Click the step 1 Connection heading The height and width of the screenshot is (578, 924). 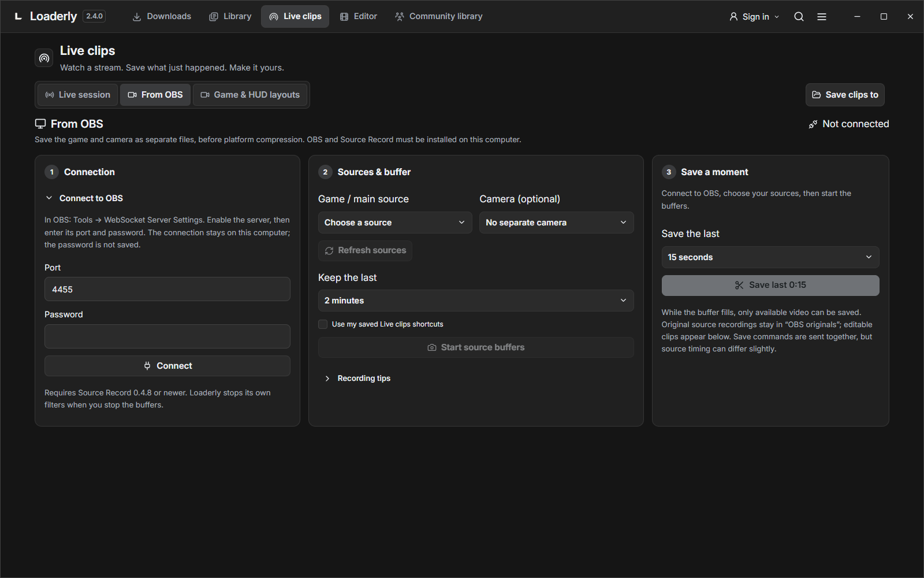point(90,172)
